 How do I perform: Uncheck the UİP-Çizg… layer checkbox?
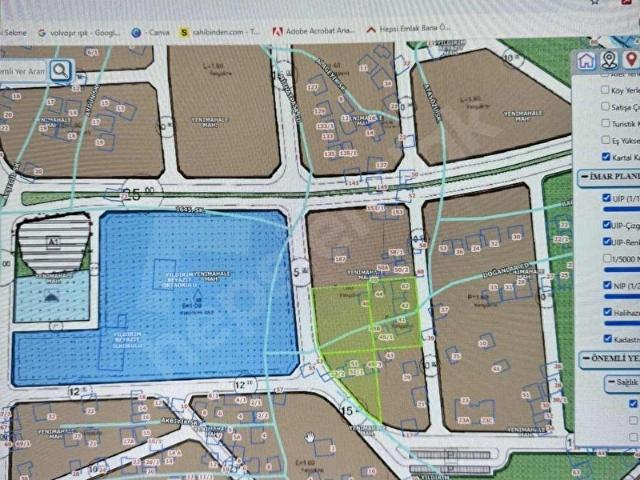pyautogui.click(x=607, y=224)
